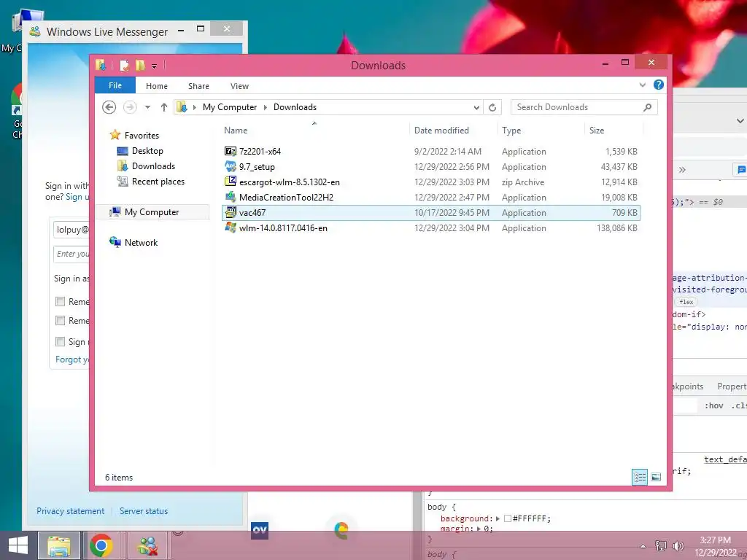This screenshot has width=747, height=560.
Task: Click the Forward navigation arrow
Action: point(130,107)
